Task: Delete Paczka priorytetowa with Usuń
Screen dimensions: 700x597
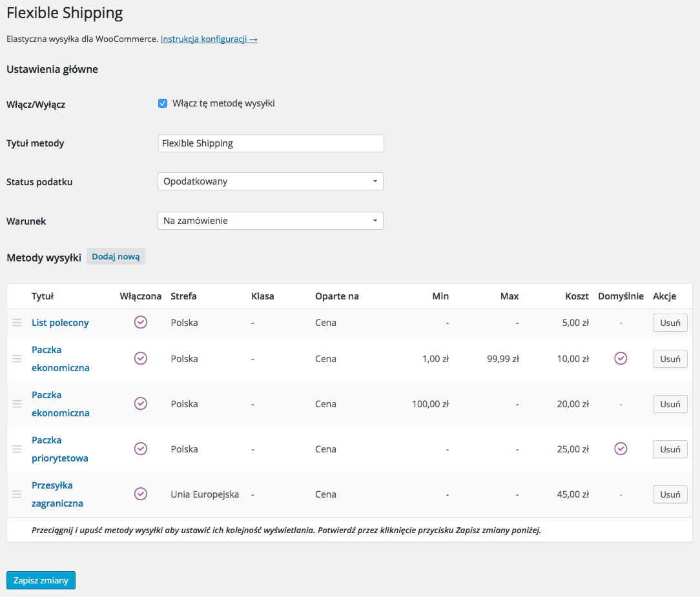Action: click(670, 449)
